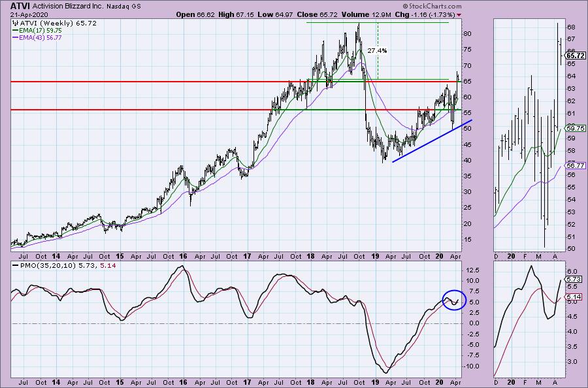Click the 27.4% measurement annotation
The height and width of the screenshot is (388, 588).
(377, 50)
